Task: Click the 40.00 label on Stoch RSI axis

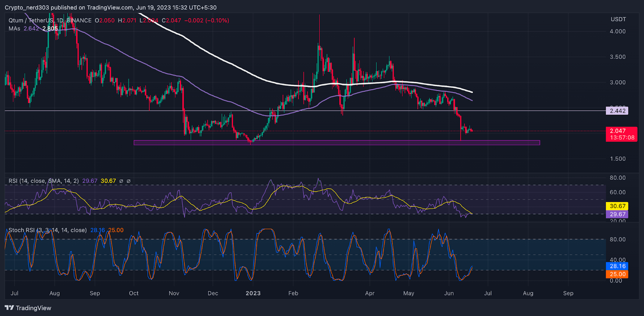Action: [618, 260]
